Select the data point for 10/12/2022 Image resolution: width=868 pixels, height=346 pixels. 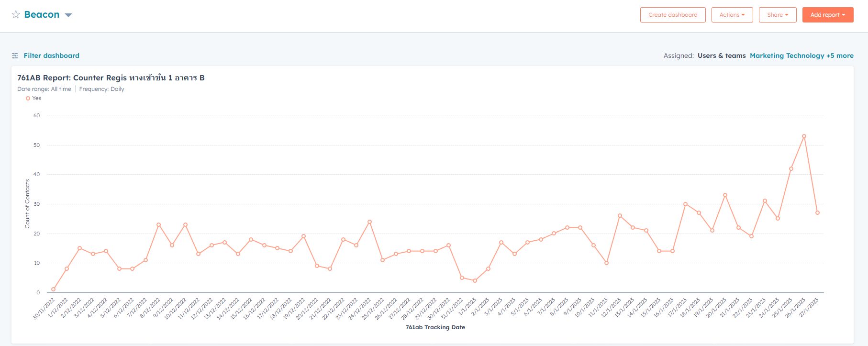pos(185,224)
